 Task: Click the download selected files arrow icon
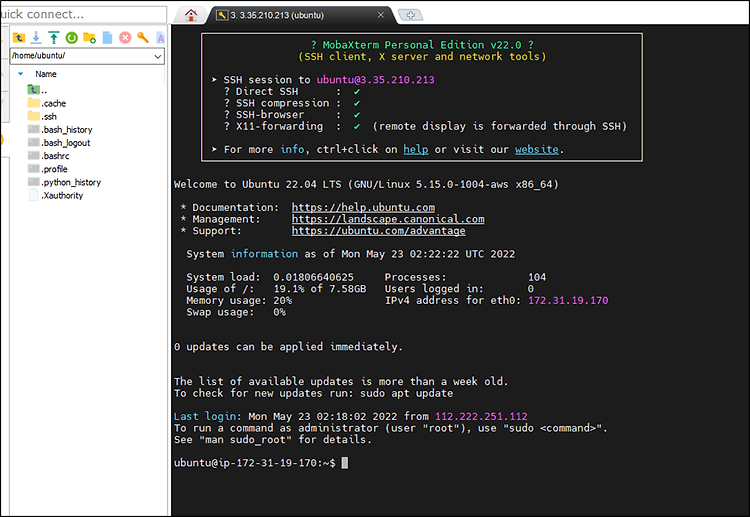tap(36, 37)
